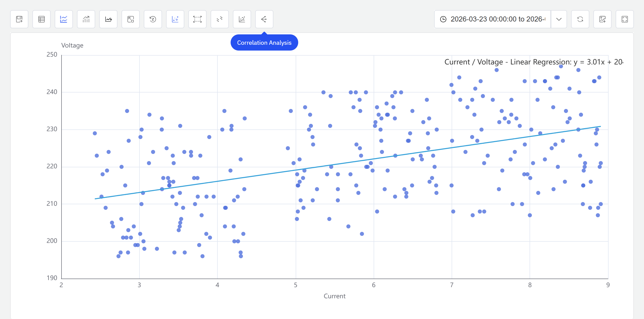Save the current chart
This screenshot has width=644, height=319.
coord(19,19)
